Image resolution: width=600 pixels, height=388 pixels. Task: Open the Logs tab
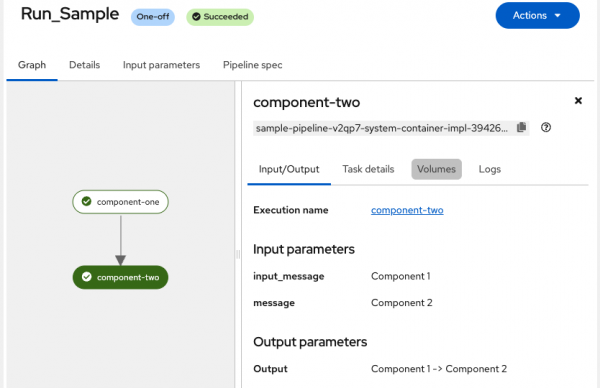pyautogui.click(x=489, y=169)
